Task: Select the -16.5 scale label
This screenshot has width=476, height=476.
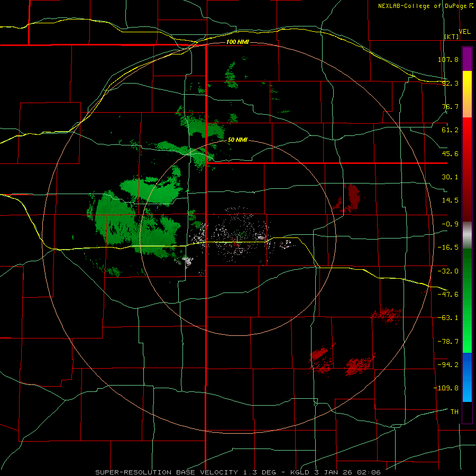Action: (448, 248)
